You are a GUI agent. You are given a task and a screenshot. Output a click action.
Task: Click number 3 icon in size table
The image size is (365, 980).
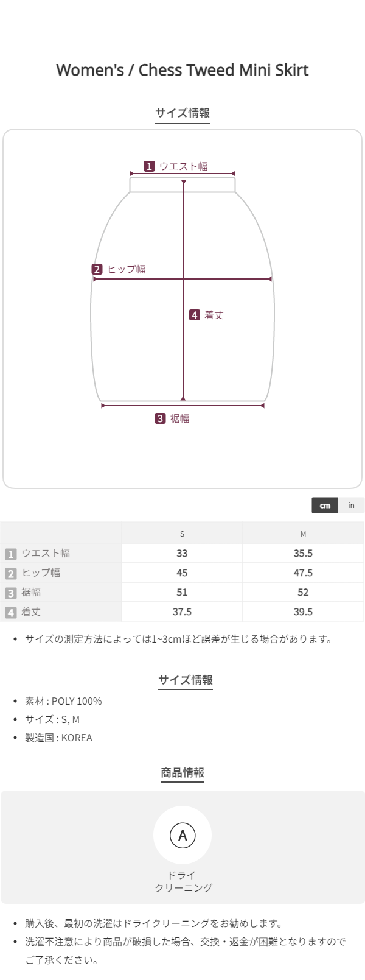click(x=10, y=593)
